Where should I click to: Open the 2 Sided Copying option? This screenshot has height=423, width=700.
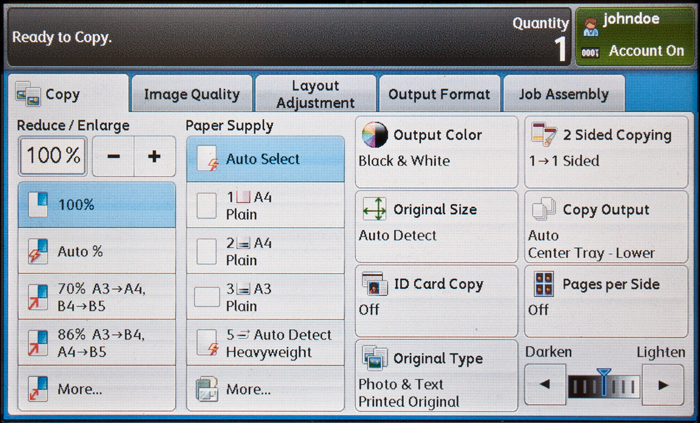click(605, 147)
